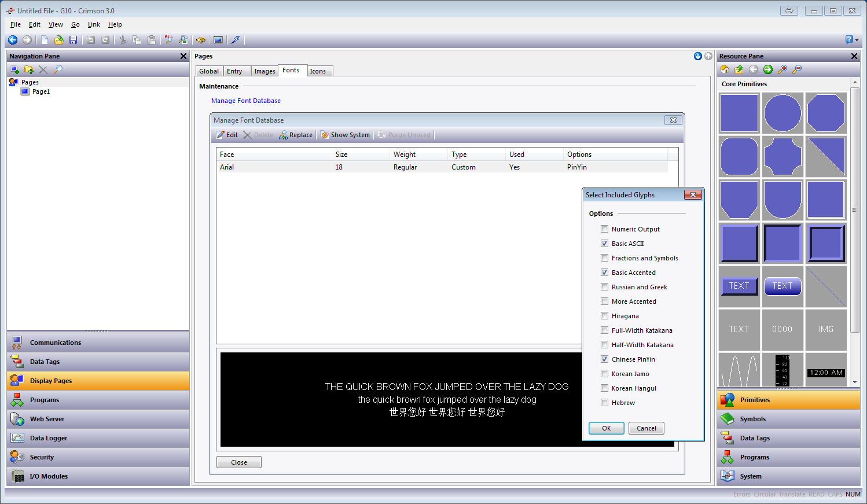The height and width of the screenshot is (504, 867).
Task: Switch to the Global tab
Action: pos(209,71)
